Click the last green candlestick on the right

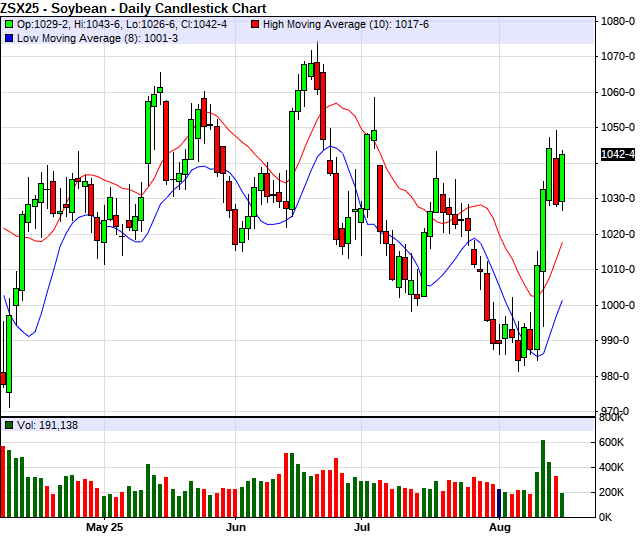click(x=562, y=178)
